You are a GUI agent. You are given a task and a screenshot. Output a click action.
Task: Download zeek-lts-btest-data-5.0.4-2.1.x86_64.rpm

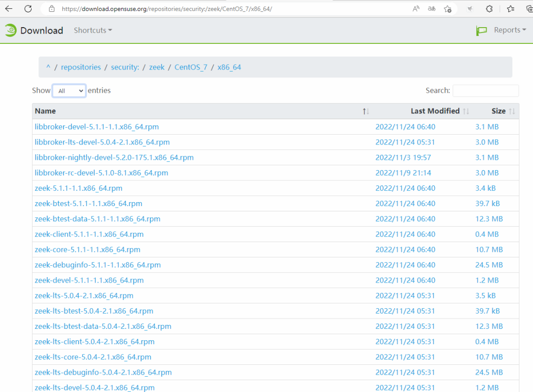[103, 326]
